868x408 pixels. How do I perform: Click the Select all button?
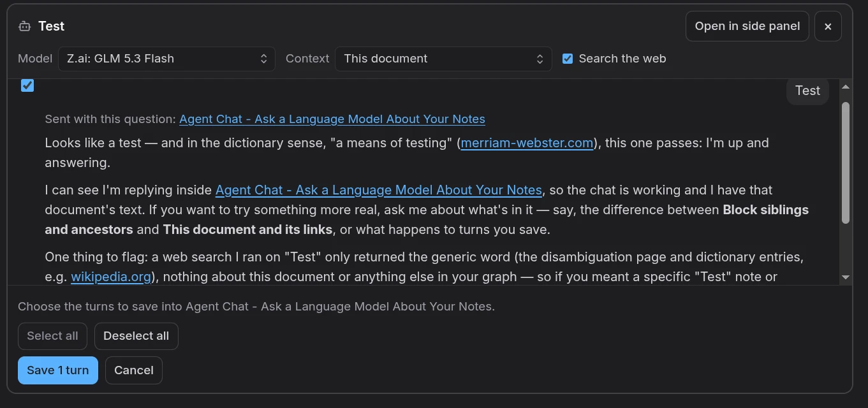[53, 336]
